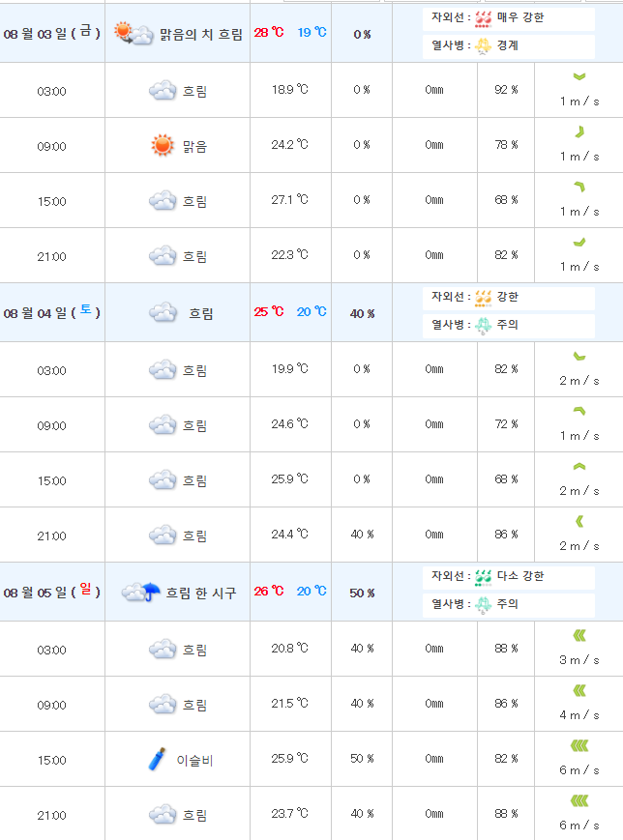Click the 자외선 다소 강한 UV icon
Image resolution: width=623 pixels, height=840 pixels.
tap(483, 577)
